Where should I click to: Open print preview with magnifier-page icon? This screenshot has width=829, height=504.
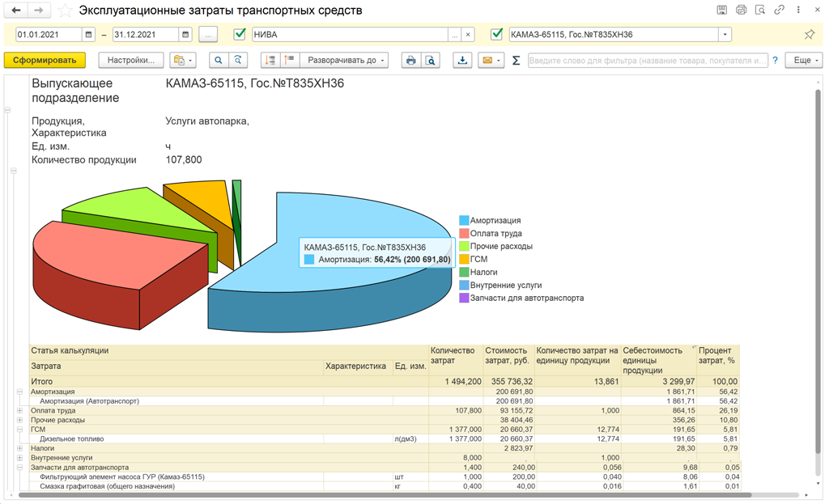coord(431,61)
